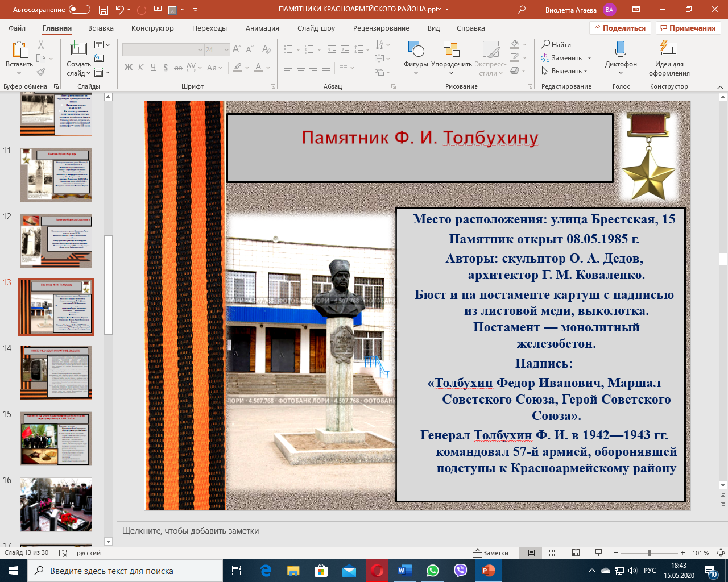Click the Arrange objects icon
The height and width of the screenshot is (582, 728).
click(451, 50)
